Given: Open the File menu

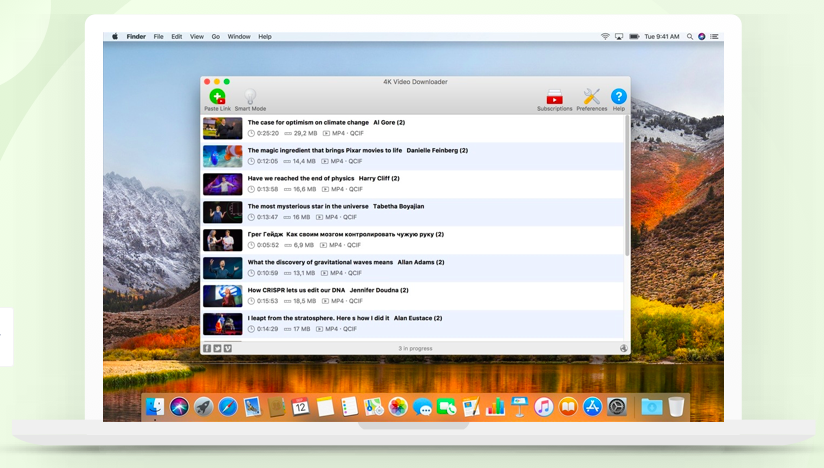Looking at the screenshot, I should (x=158, y=37).
